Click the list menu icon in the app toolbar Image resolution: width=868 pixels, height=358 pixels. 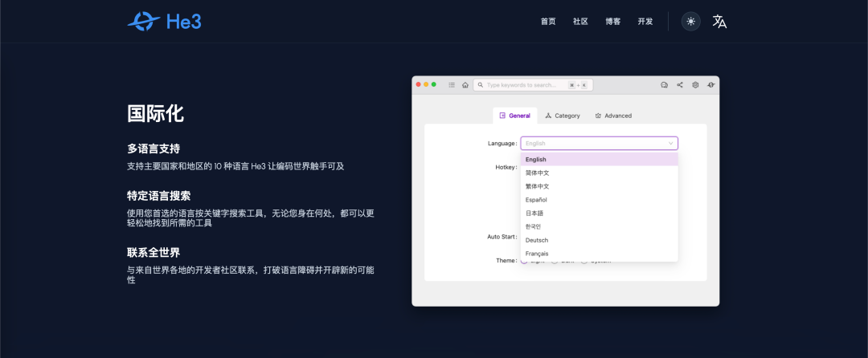tap(452, 85)
